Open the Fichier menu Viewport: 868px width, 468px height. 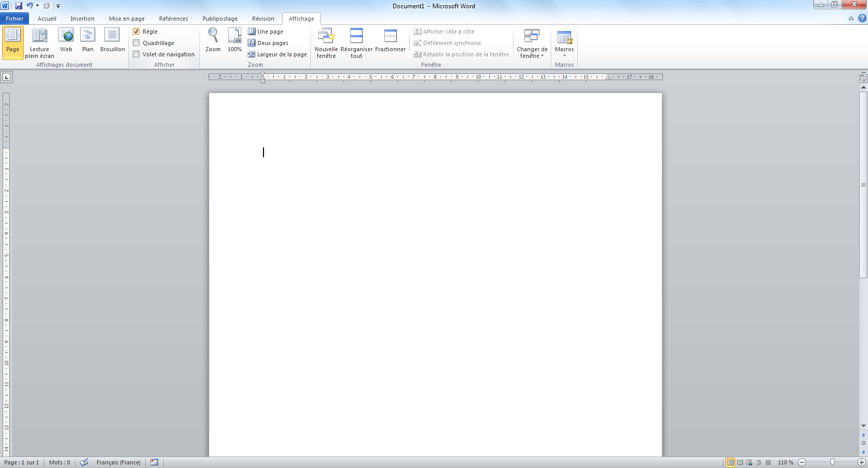click(14, 19)
